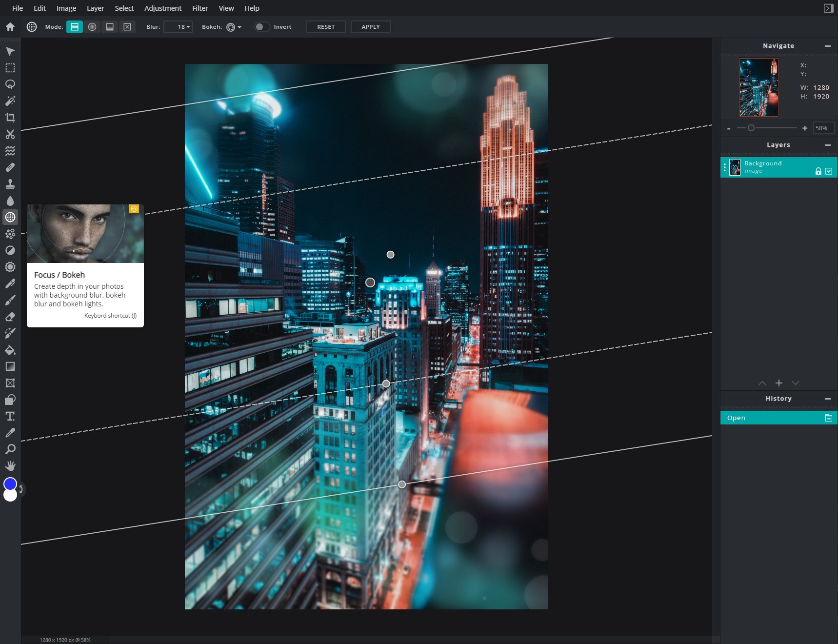The height and width of the screenshot is (644, 838).
Task: Select the Healing tool
Action: click(10, 167)
